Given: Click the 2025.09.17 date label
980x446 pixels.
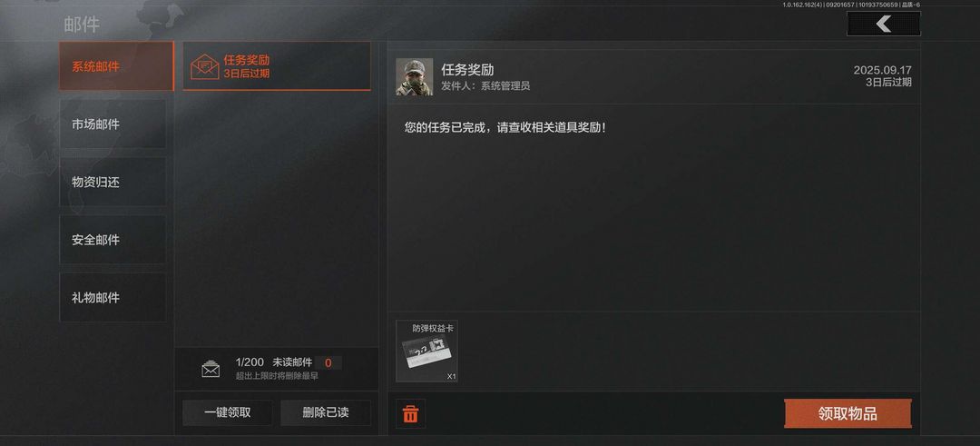Looking at the screenshot, I should 883,70.
